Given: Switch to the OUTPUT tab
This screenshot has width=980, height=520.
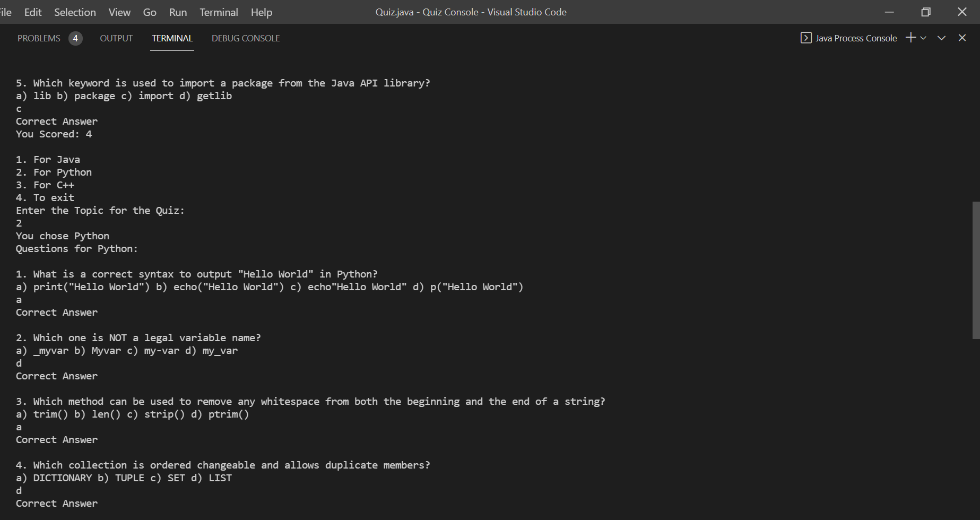Looking at the screenshot, I should coord(116,38).
